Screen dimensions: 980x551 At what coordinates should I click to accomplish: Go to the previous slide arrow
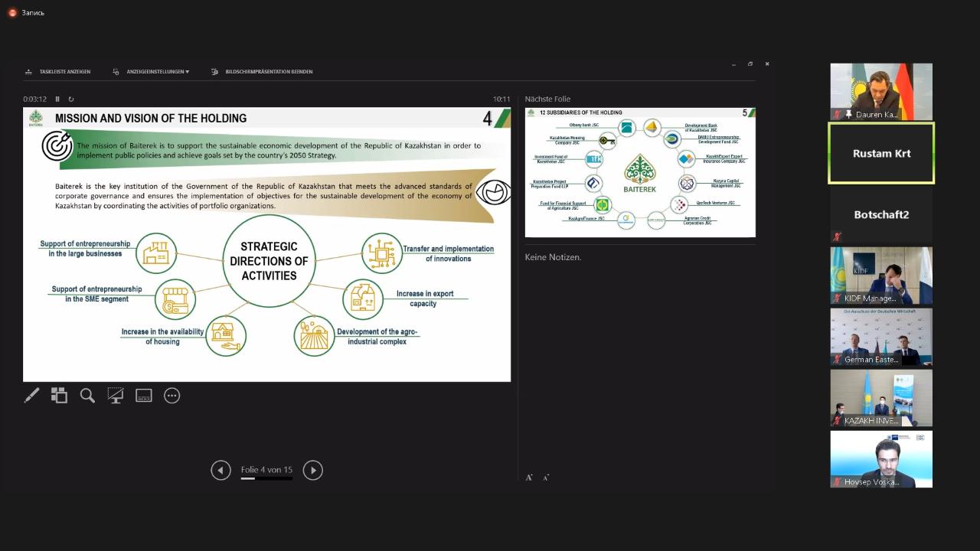tap(220, 471)
